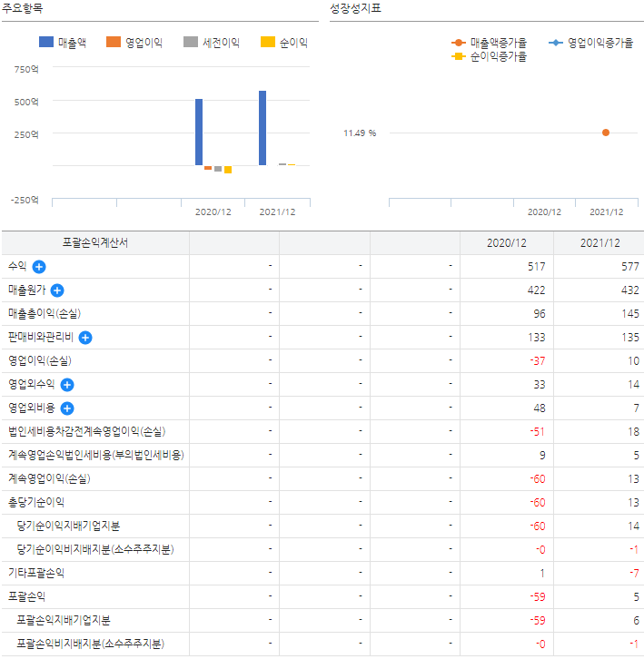This screenshot has width=644, height=659.
Task: Toggle the 매출액증가율 legend marker
Action: coord(459,43)
